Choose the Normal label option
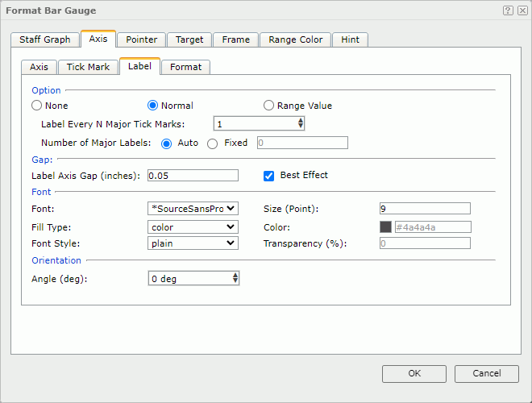This screenshot has height=403, width=532. (152, 106)
